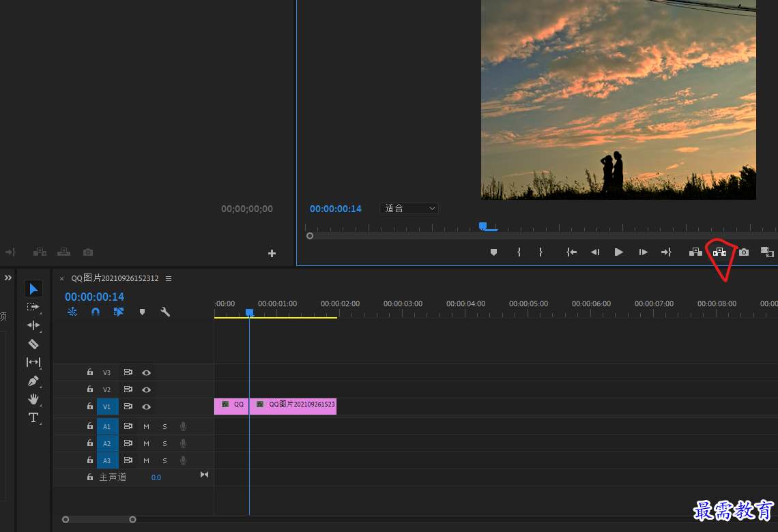The width and height of the screenshot is (778, 532).
Task: Add a marker in timeline panel
Action: click(143, 312)
